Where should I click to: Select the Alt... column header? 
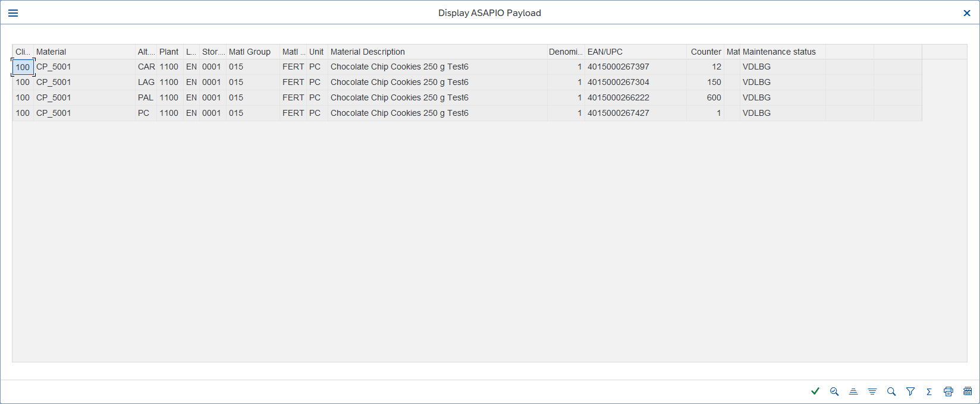coord(146,52)
